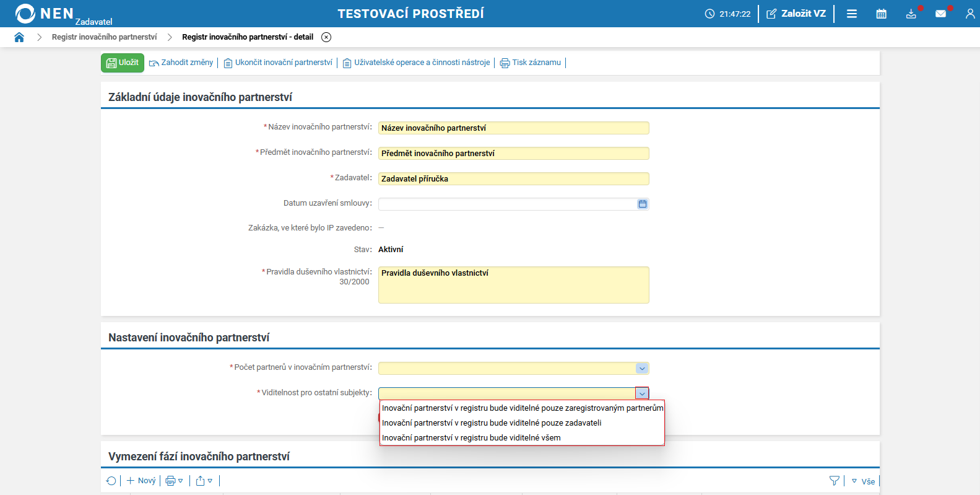Expand Počet partnerů dropdown
This screenshot has width=980, height=495.
click(642, 369)
